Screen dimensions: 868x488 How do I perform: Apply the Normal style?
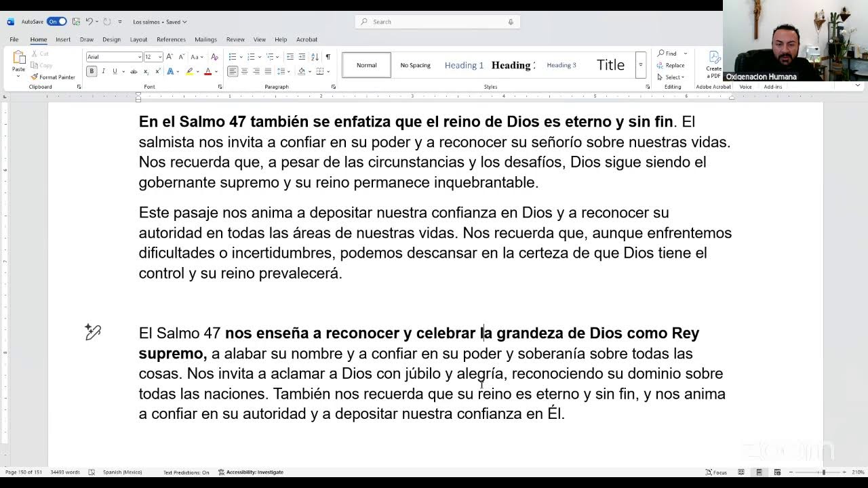[x=366, y=65]
